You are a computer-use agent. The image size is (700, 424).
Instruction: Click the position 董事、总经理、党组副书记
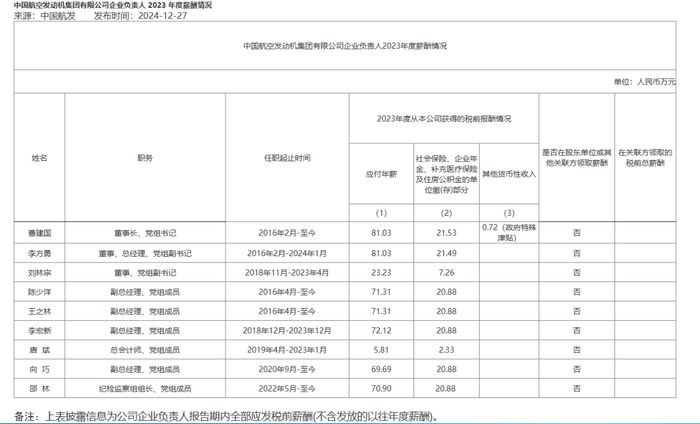145,254
